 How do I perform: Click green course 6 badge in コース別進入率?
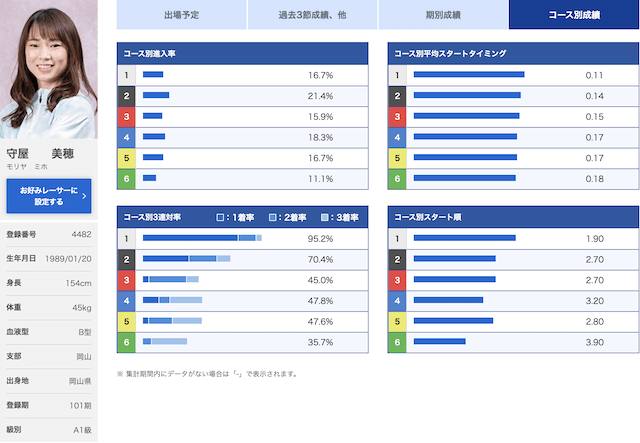point(126,178)
